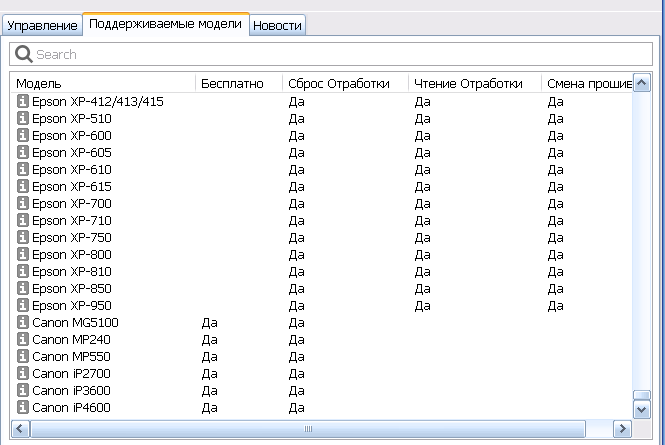Select the Epson XP-800 model name
The height and width of the screenshot is (445, 665).
tap(72, 254)
